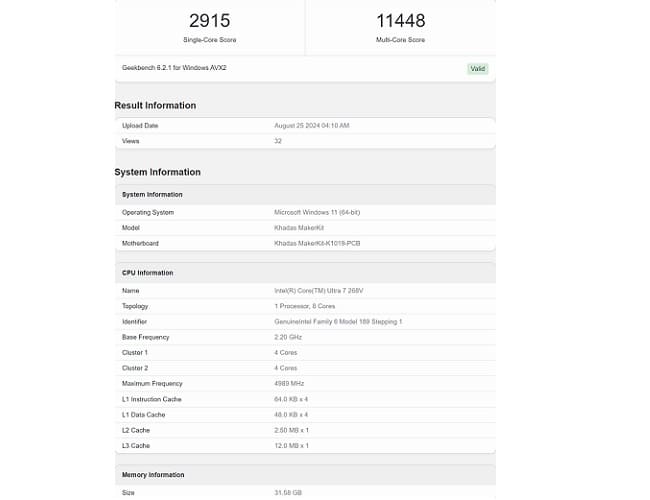Select 'Khadas MakerKit-K1019-PCB' motherboard value
The height and width of the screenshot is (500, 650).
(x=317, y=243)
